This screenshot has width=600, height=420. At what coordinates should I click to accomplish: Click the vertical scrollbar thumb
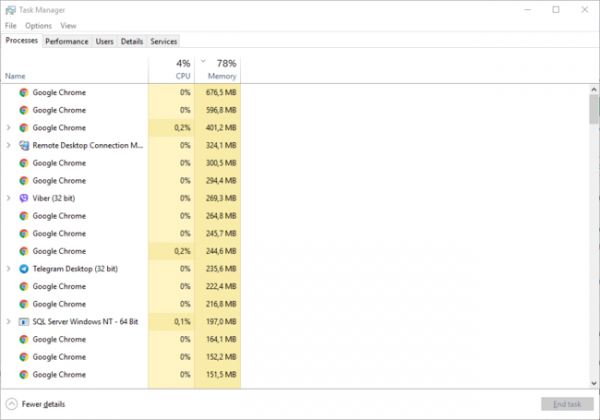(x=593, y=109)
